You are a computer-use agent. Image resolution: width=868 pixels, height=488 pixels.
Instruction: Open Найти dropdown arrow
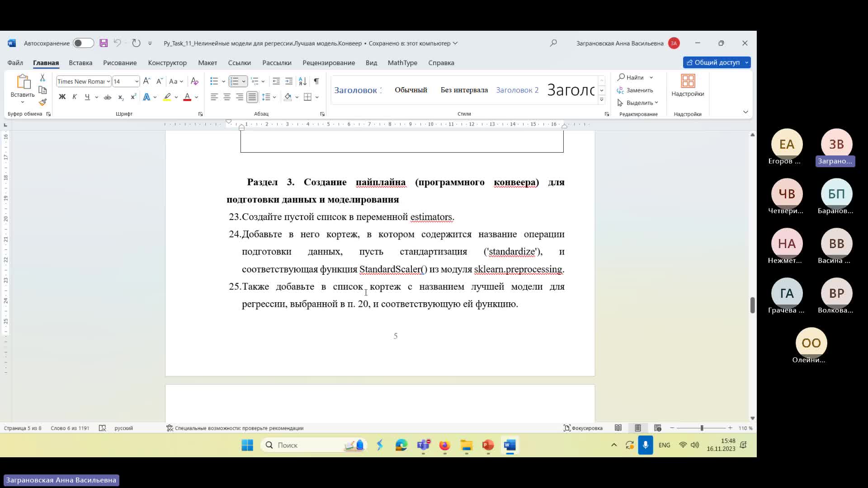coord(651,78)
